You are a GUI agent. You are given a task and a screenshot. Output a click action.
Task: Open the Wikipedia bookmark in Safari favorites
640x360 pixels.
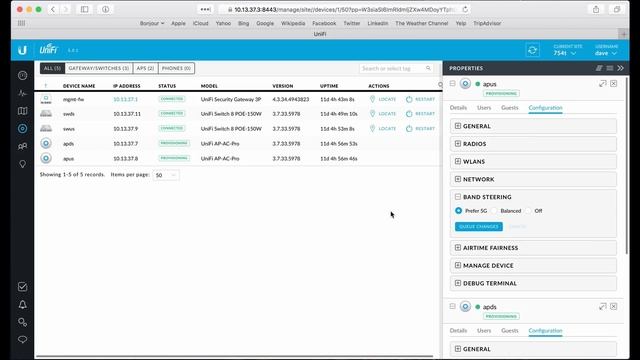coord(293,23)
